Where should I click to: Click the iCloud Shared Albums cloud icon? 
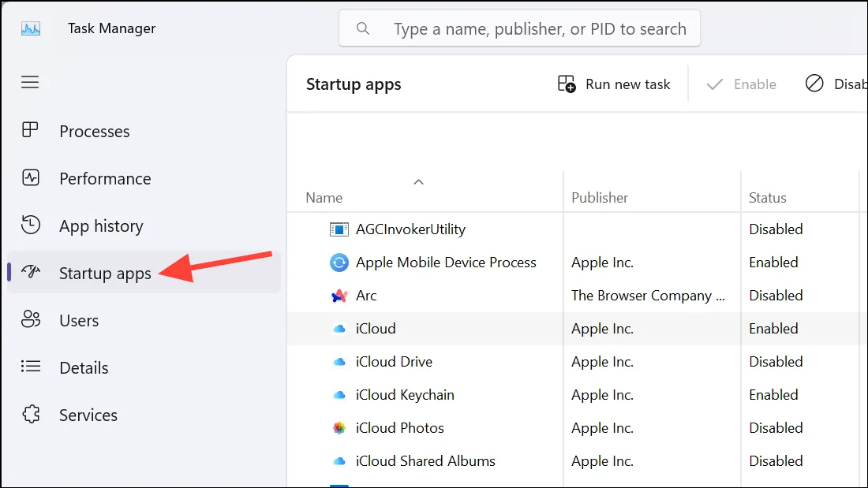tap(339, 461)
